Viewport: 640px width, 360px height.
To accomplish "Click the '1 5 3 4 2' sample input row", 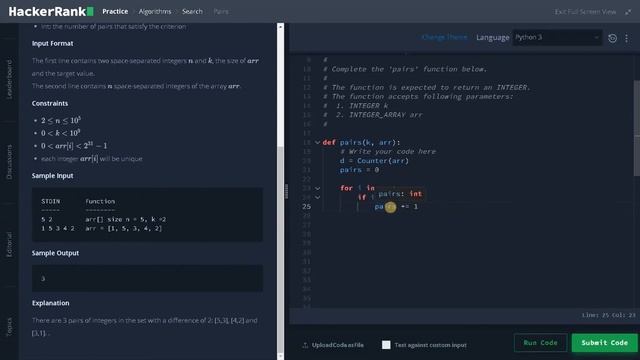I will click(x=58, y=228).
